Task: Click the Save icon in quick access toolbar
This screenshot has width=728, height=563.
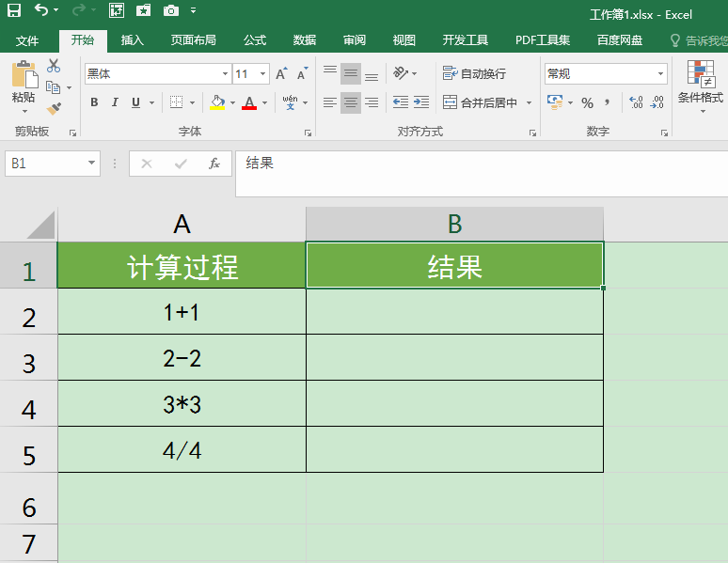Action: click(14, 10)
